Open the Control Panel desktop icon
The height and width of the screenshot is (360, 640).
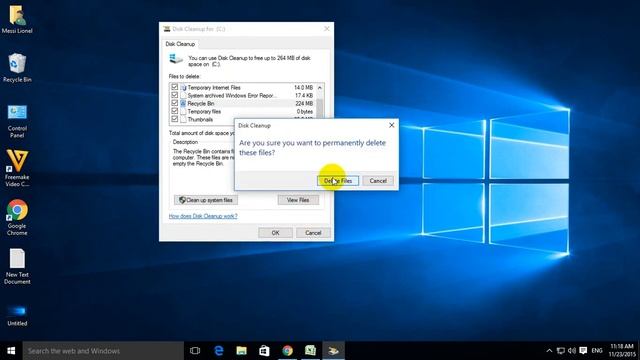(x=17, y=121)
